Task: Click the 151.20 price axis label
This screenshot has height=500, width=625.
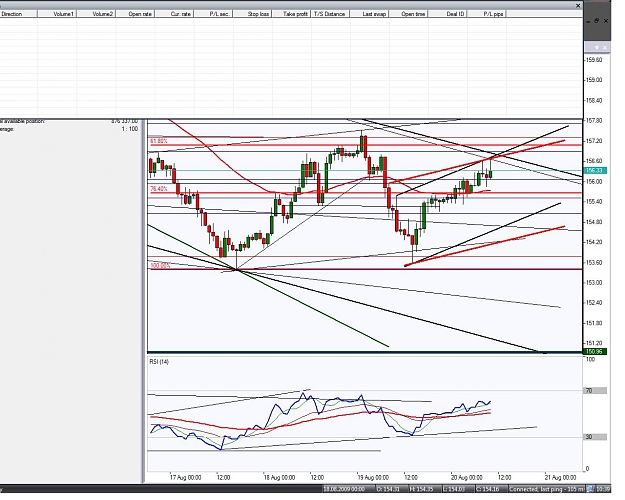Action: (x=594, y=343)
